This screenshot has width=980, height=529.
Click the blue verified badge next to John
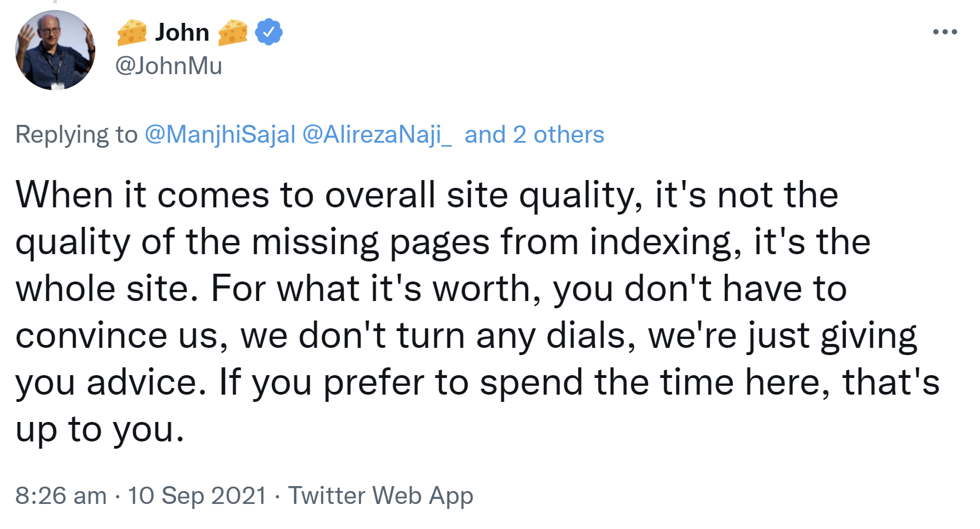coord(269,32)
